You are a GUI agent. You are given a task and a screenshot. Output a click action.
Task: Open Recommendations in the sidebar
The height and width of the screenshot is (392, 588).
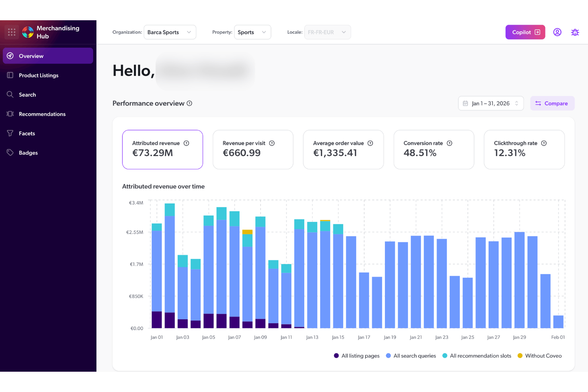coord(48,114)
